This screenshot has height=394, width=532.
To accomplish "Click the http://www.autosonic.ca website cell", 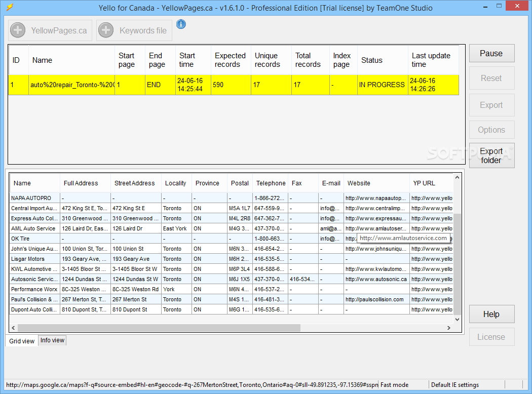I will coord(376,280).
